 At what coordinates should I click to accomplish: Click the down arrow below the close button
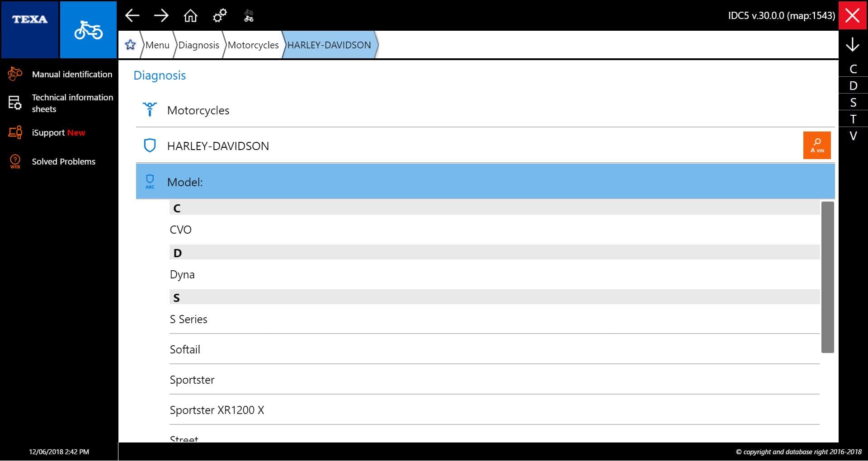(x=853, y=45)
